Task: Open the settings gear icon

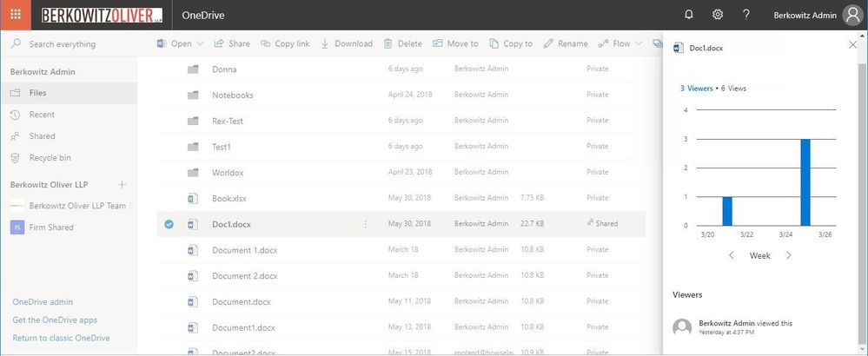Action: [718, 15]
